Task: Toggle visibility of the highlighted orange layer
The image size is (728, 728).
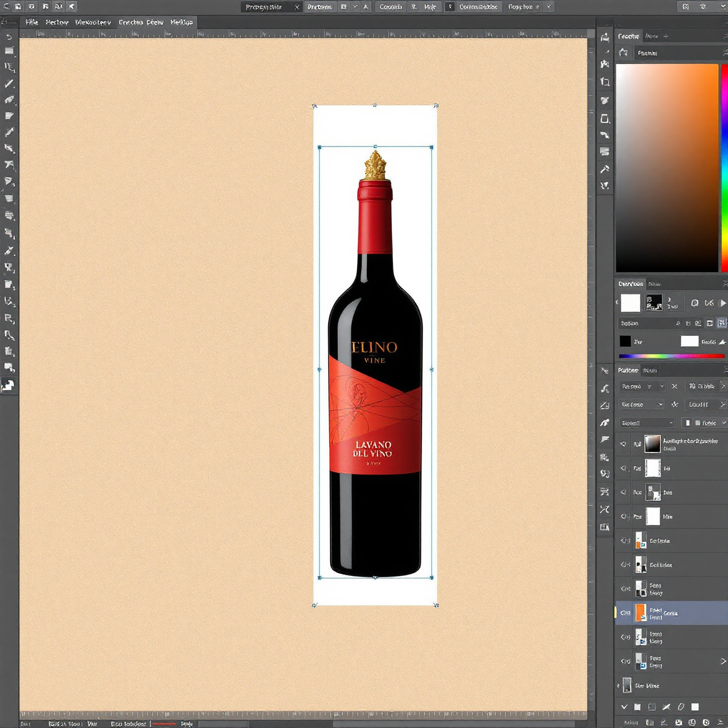Action: (x=625, y=613)
